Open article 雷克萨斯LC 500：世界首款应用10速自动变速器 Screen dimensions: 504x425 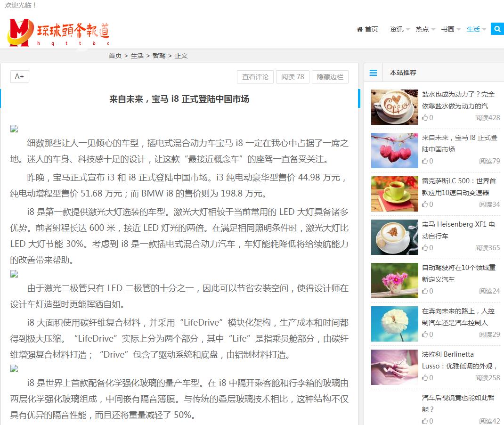[x=459, y=187]
